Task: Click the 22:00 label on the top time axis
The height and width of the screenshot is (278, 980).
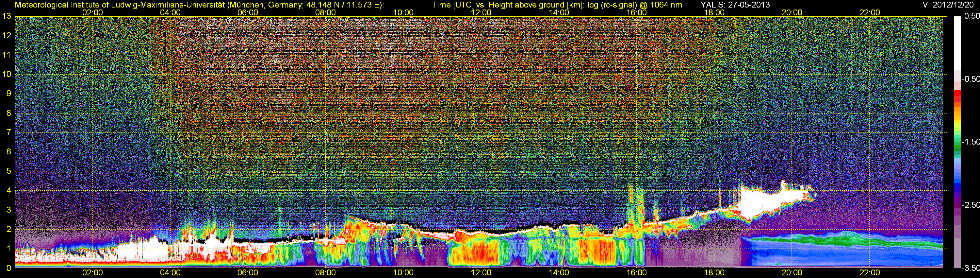Action: pyautogui.click(x=870, y=12)
